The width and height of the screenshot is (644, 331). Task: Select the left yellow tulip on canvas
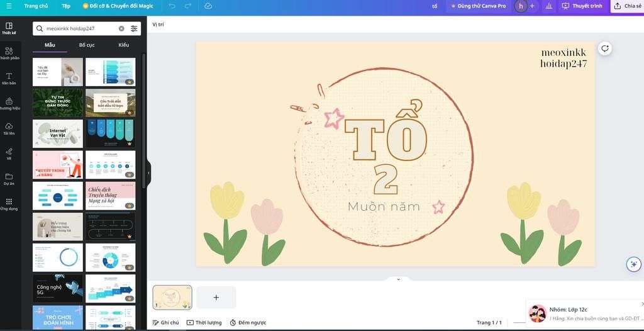pyautogui.click(x=226, y=222)
